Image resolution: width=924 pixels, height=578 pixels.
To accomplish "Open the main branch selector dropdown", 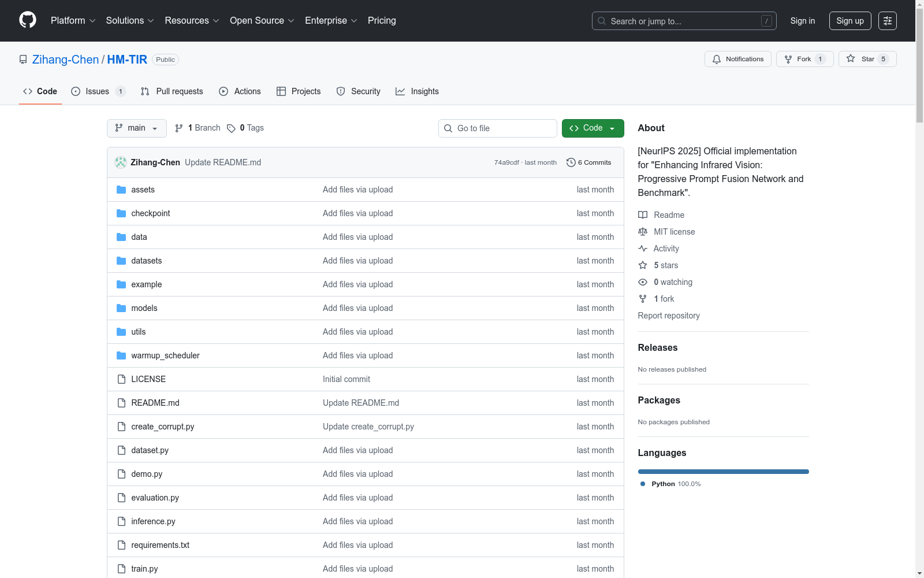I will click(x=137, y=128).
